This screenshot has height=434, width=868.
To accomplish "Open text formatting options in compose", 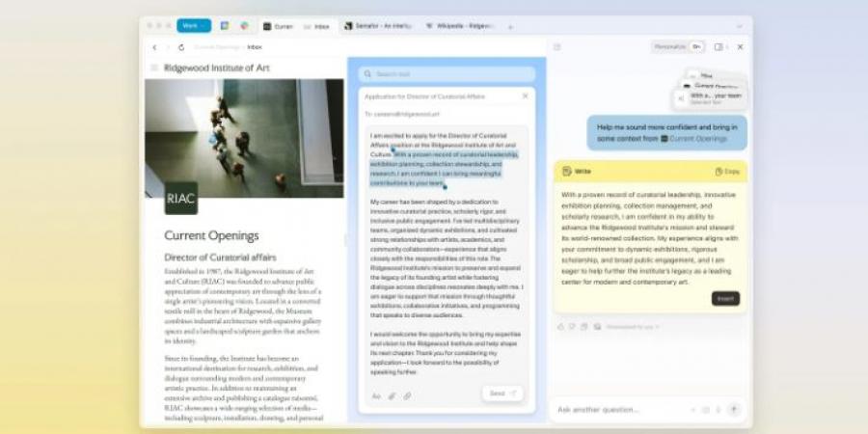I will 376,395.
